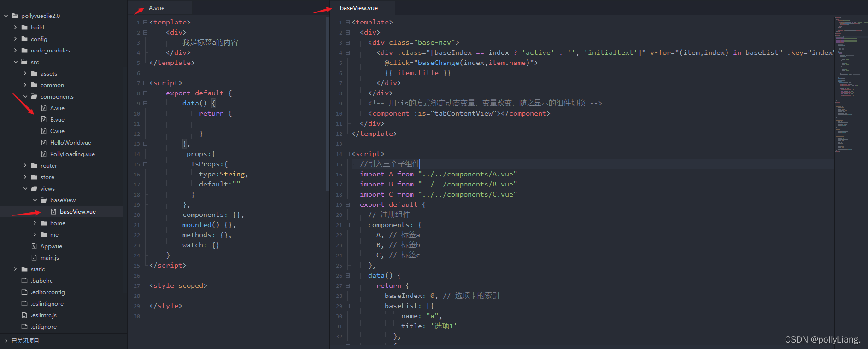868x349 pixels.
Task: Fold the script block in A.vue
Action: (x=145, y=83)
